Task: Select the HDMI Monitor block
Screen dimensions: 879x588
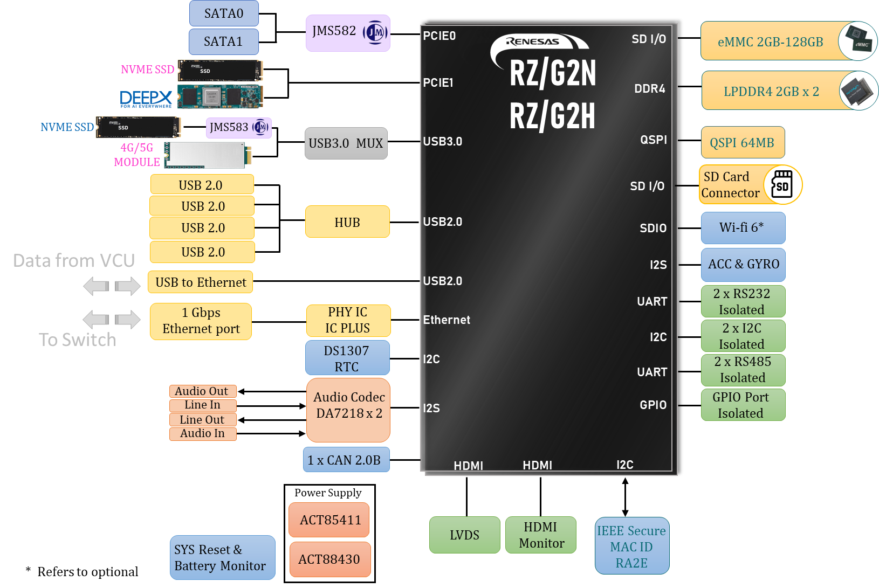Action: (541, 535)
